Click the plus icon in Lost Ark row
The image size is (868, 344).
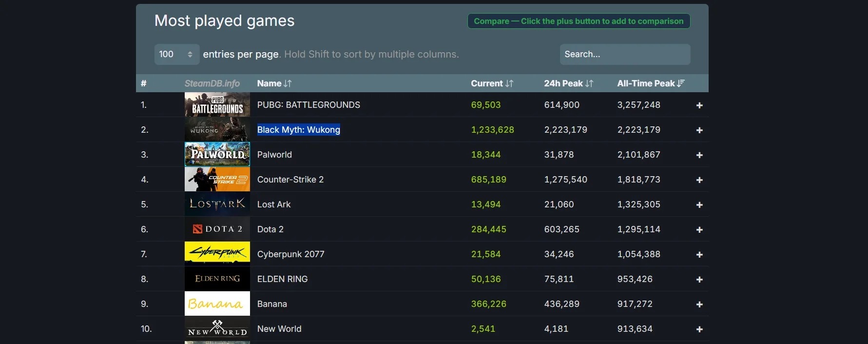click(699, 205)
